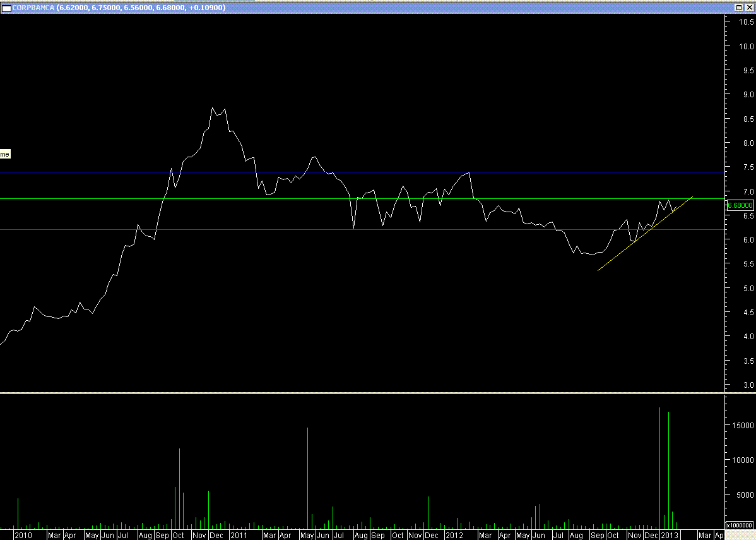Click the price peak near 8.7
This screenshot has width=756, height=540.
(x=213, y=108)
